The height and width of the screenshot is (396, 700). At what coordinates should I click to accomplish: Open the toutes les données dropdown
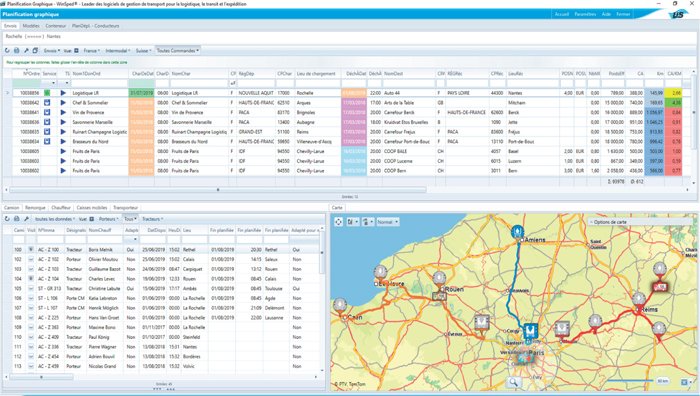[55, 219]
